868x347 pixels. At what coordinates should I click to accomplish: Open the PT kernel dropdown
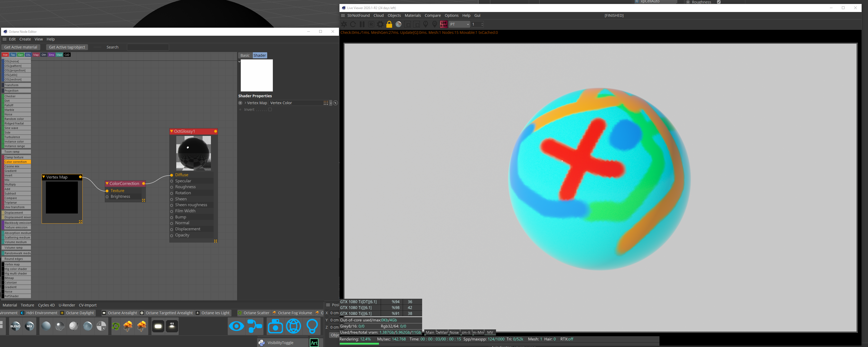click(459, 24)
